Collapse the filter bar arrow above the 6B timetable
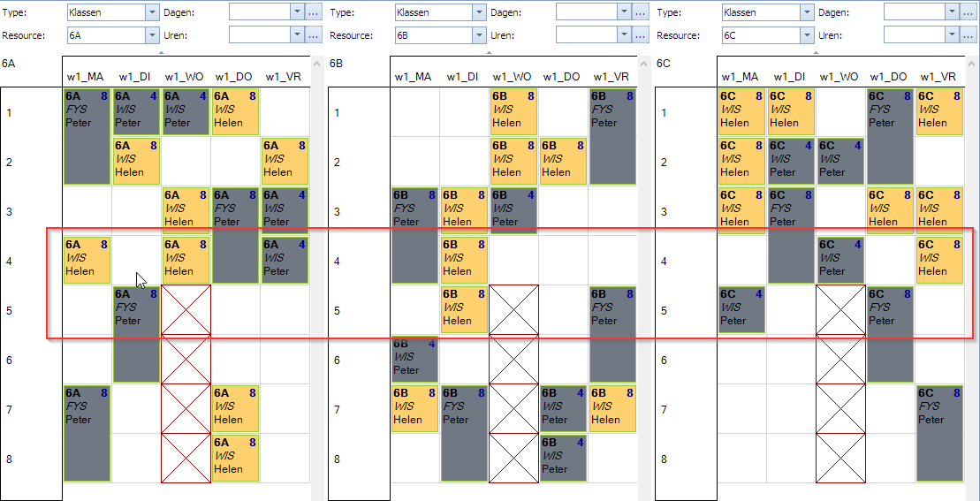The image size is (980, 501). 489,53
